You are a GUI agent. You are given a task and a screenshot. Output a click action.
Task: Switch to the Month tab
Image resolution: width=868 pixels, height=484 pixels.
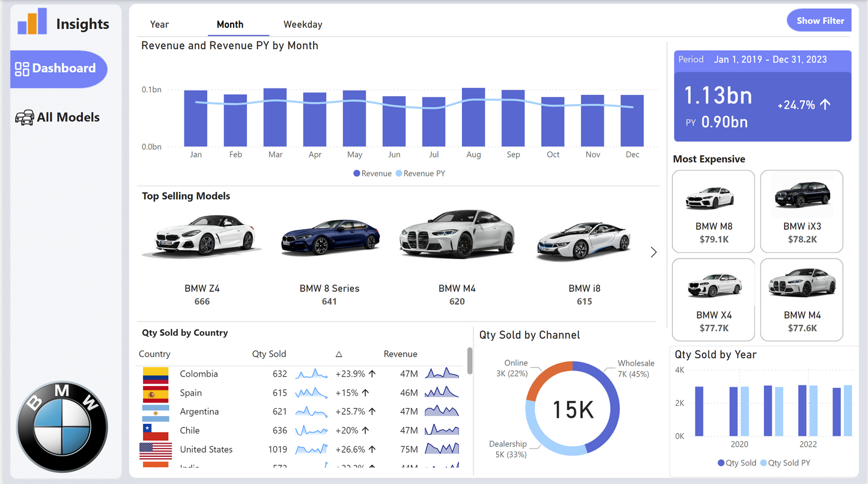[230, 25]
